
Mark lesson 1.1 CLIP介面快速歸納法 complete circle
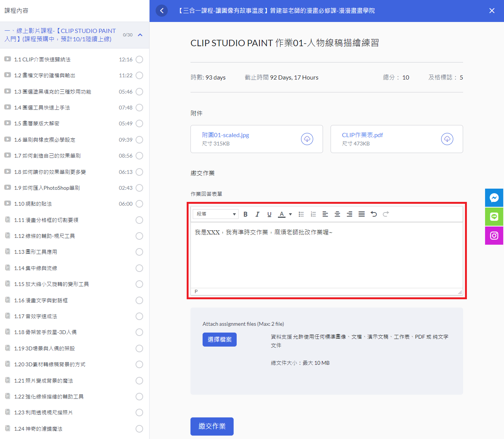[x=139, y=59]
